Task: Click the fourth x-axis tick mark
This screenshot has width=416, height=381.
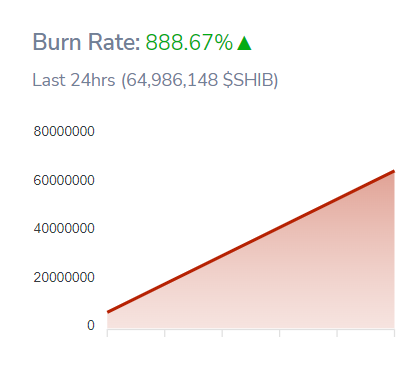Action: (280, 333)
